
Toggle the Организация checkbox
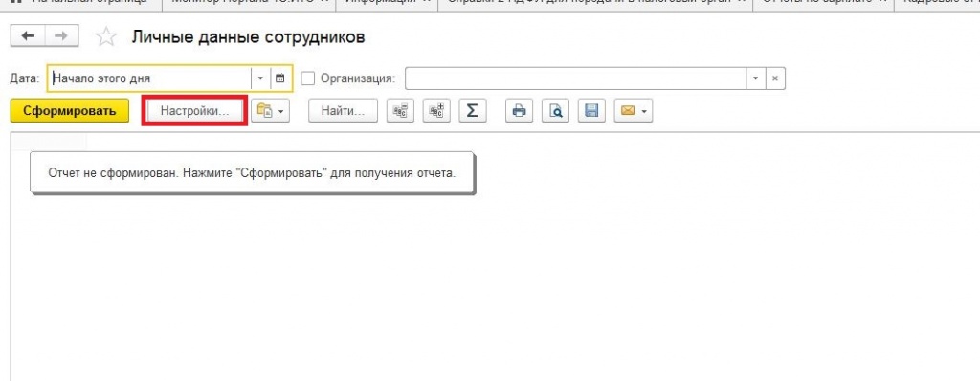307,78
